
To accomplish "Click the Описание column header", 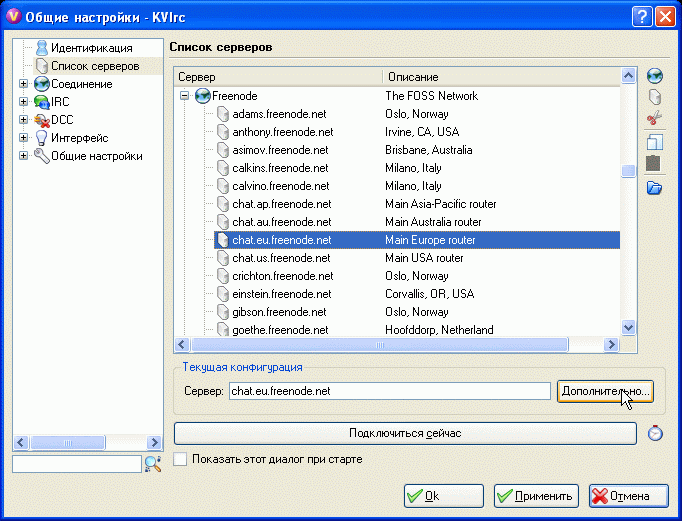I will pyautogui.click(x=501, y=77).
